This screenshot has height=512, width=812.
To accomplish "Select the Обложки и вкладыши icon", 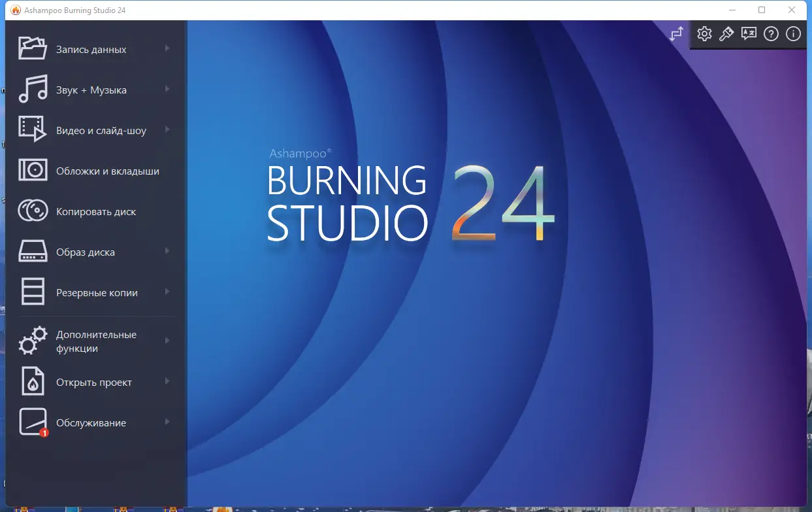I will coord(31,171).
